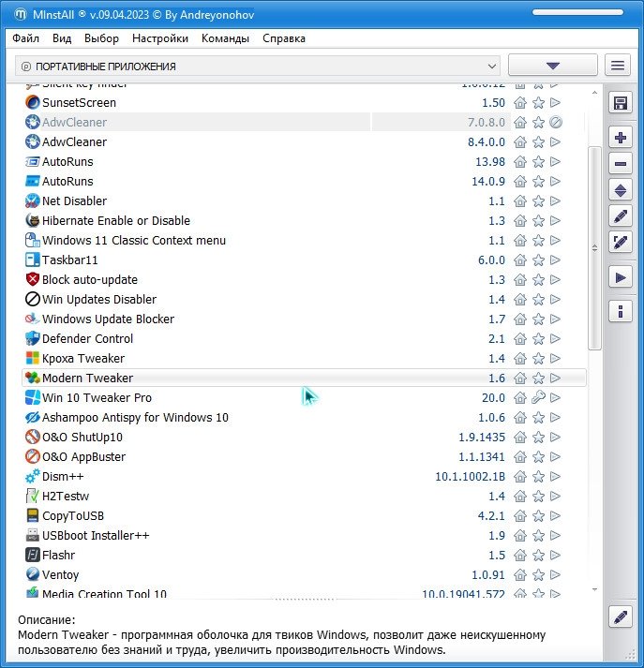Image resolution: width=644 pixels, height=668 pixels.
Task: Click version 1.9.1435 of O&O ShutUp10
Action: tap(482, 438)
